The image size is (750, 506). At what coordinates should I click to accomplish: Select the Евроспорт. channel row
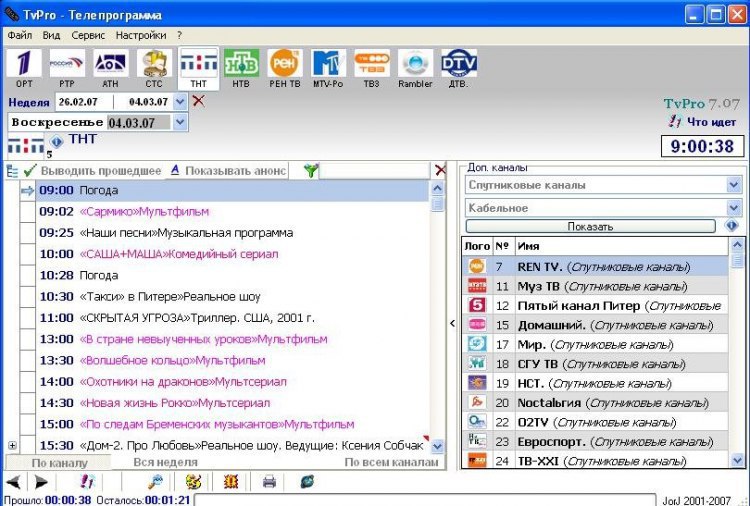(x=595, y=442)
